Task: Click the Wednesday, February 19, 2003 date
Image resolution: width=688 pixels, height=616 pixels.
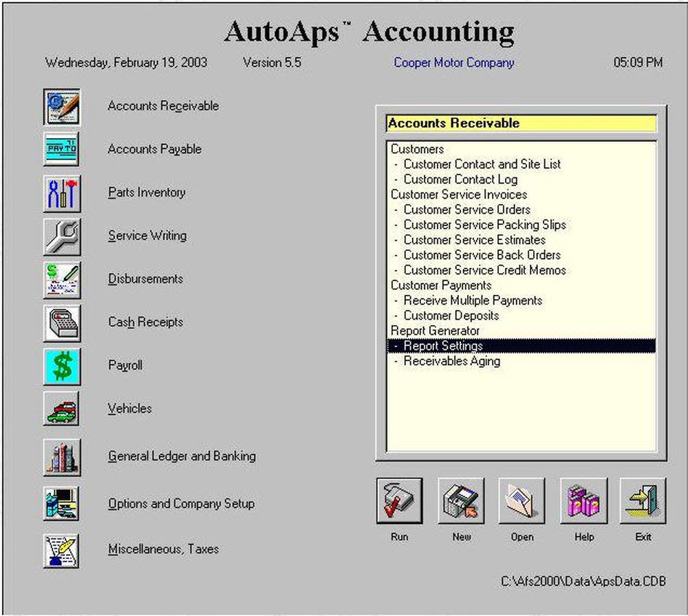Action: [x=126, y=63]
